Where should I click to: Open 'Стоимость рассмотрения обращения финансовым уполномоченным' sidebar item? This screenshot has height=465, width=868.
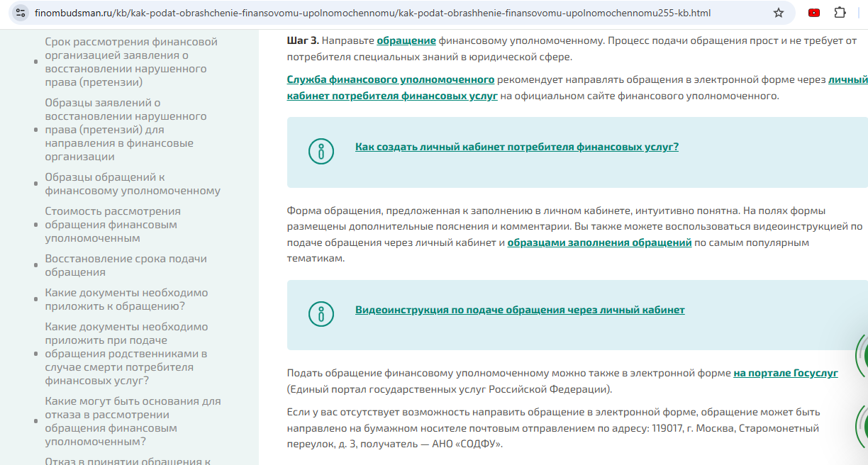click(x=113, y=225)
